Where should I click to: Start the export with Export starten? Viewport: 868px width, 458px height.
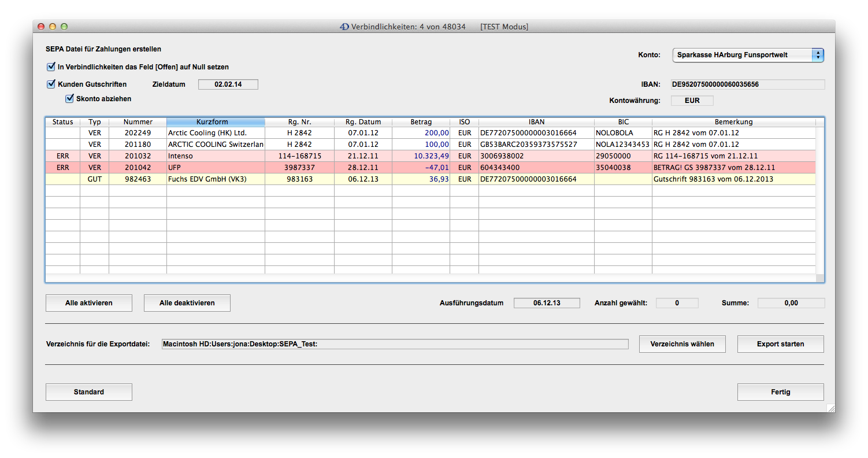pos(780,344)
